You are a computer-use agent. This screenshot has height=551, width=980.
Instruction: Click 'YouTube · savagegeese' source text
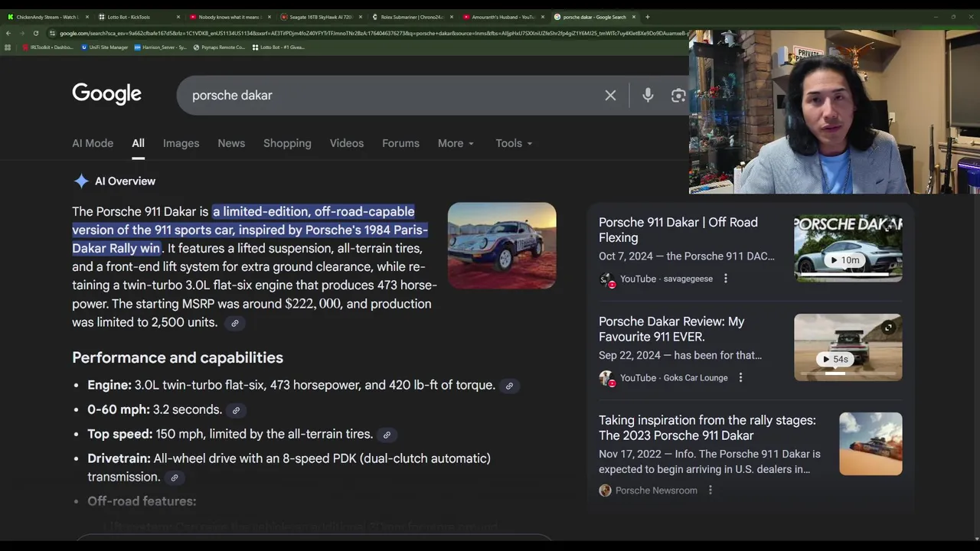(x=666, y=279)
